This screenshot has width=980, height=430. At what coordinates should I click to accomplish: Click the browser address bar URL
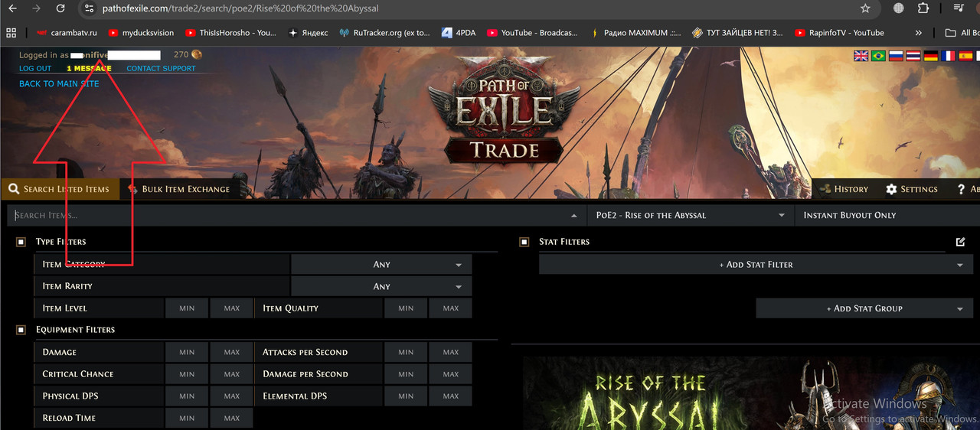pyautogui.click(x=240, y=8)
